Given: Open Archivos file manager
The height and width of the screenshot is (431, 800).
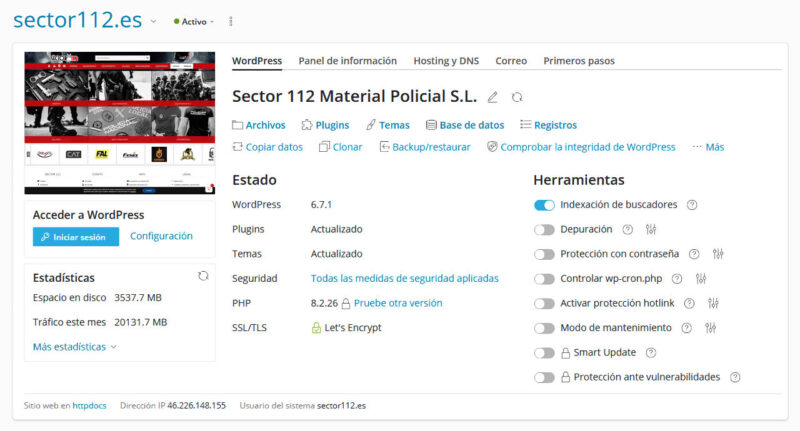Looking at the screenshot, I should tap(259, 125).
